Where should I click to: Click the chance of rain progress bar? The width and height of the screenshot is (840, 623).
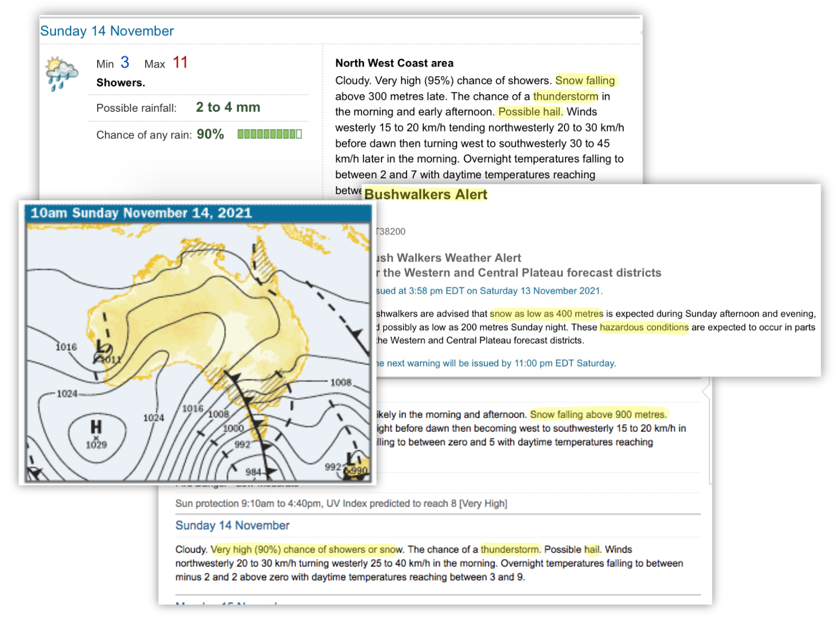point(270,134)
